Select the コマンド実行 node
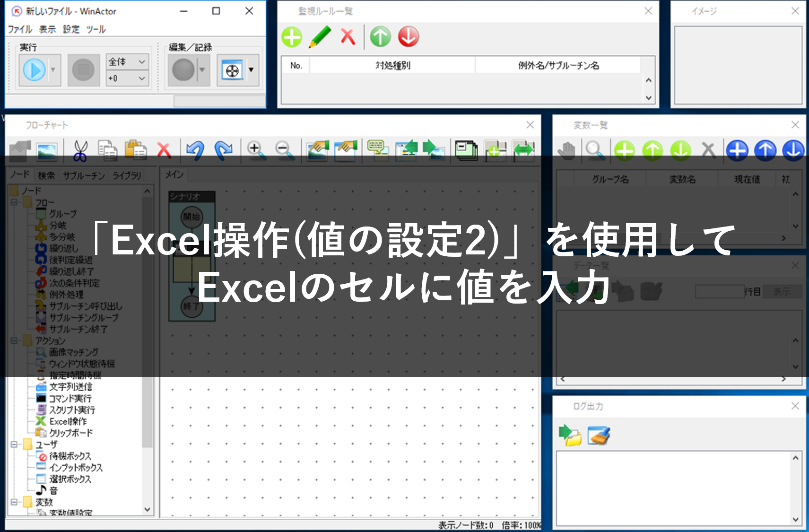 click(x=70, y=399)
